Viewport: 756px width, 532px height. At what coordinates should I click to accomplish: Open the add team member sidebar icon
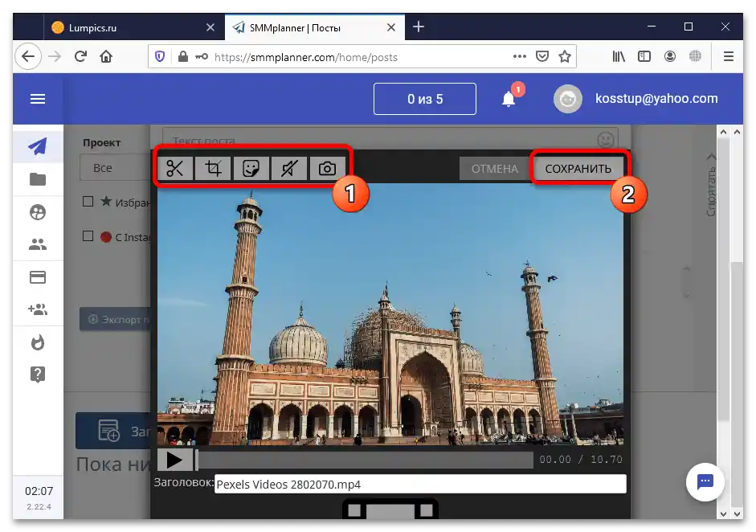pyautogui.click(x=38, y=309)
